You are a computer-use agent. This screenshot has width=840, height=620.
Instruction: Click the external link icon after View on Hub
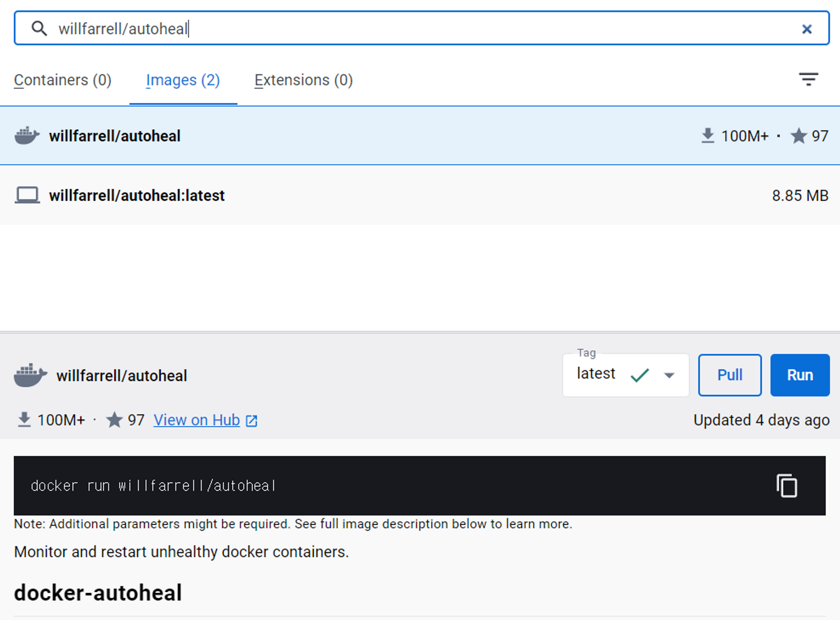(251, 420)
